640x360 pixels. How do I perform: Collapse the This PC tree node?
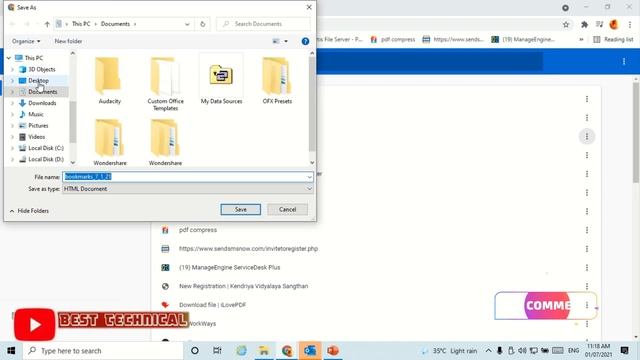tap(9, 58)
